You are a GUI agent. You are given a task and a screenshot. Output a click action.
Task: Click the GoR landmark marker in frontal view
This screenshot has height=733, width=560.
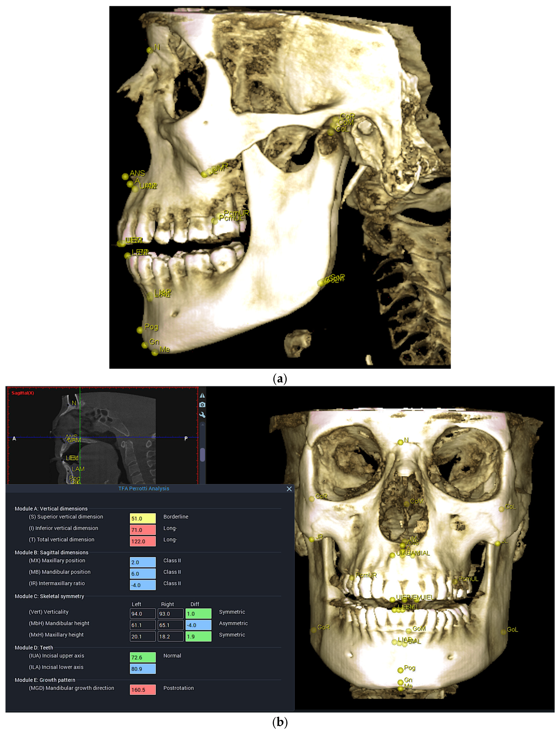click(x=313, y=630)
